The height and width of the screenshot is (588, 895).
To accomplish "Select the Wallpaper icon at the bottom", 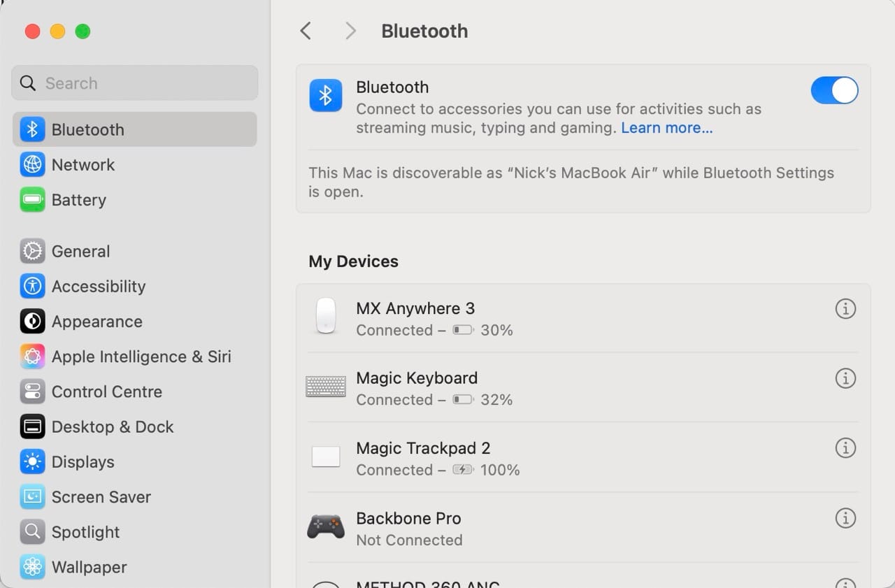I will 31,567.
